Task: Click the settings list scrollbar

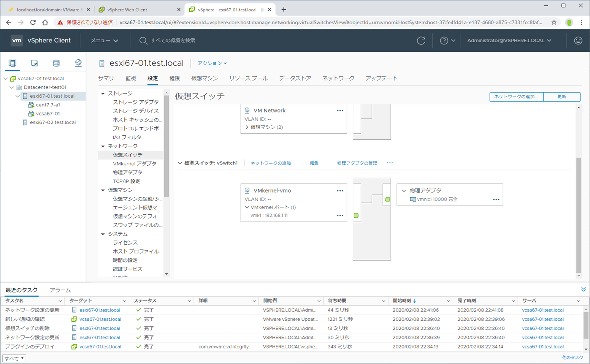Action: [x=167, y=146]
